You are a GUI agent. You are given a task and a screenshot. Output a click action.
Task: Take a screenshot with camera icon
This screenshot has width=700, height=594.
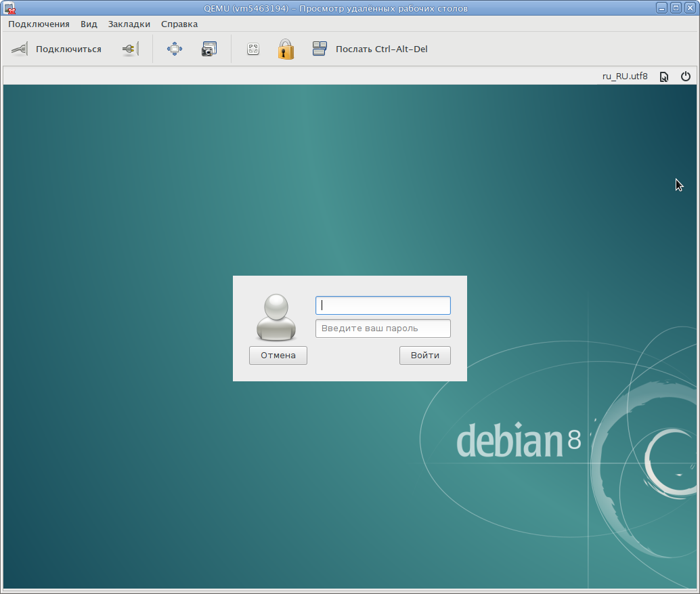click(209, 49)
